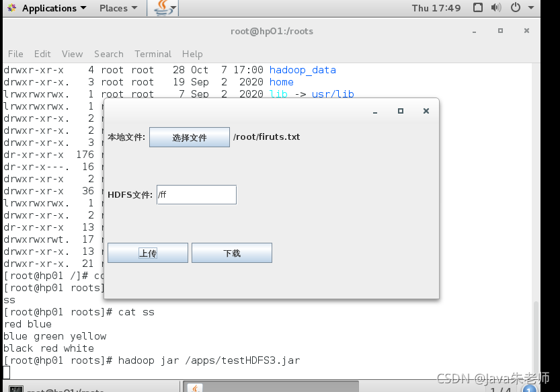
Task: Close the Java upload dialog
Action: point(426,111)
